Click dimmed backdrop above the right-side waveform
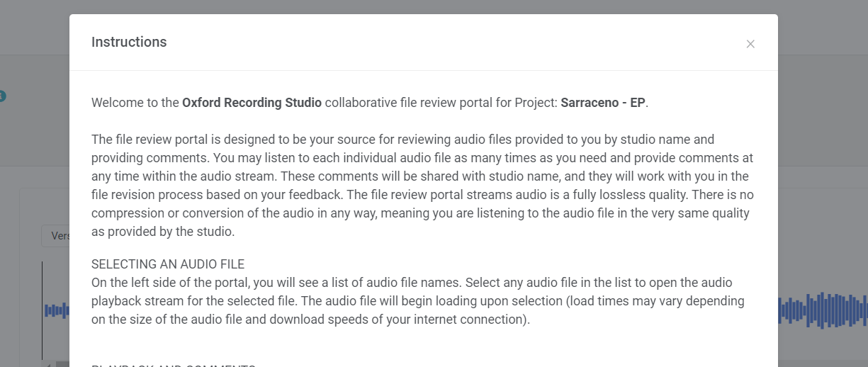 tap(822, 234)
